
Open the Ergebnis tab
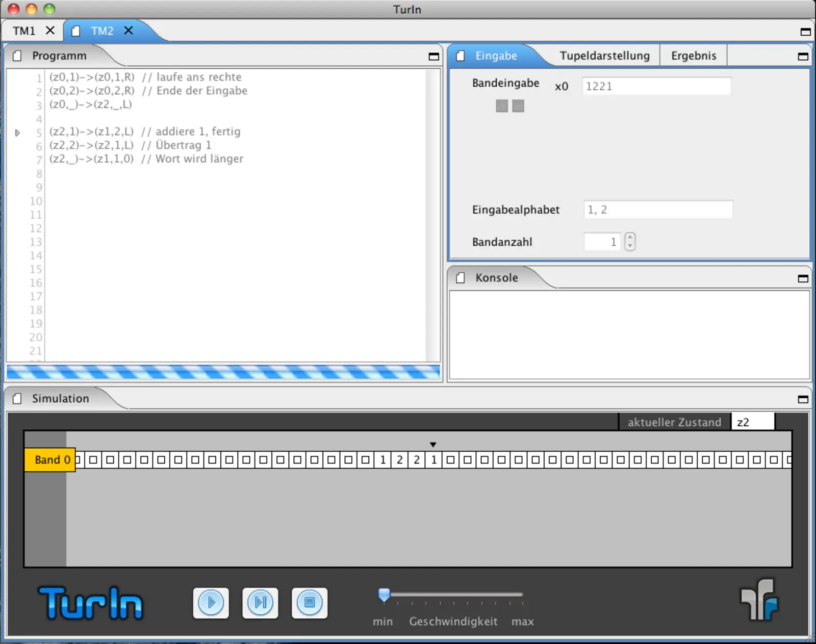coord(693,56)
